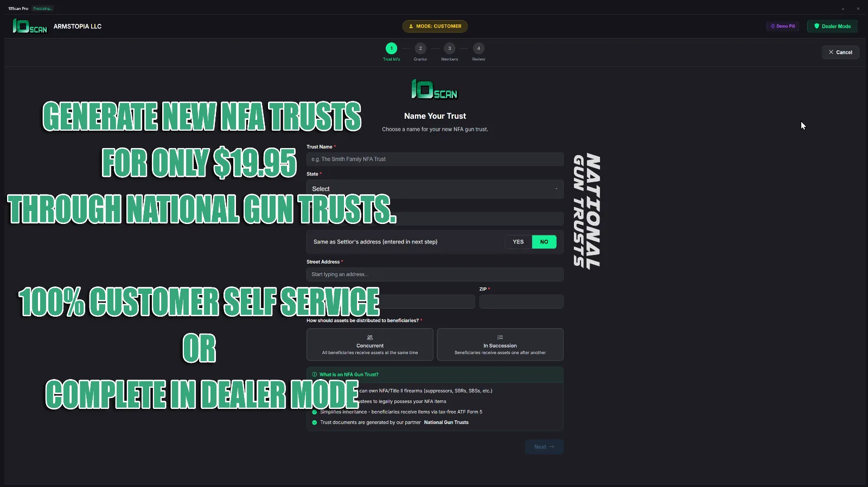Cancel the trust wizard

click(840, 52)
